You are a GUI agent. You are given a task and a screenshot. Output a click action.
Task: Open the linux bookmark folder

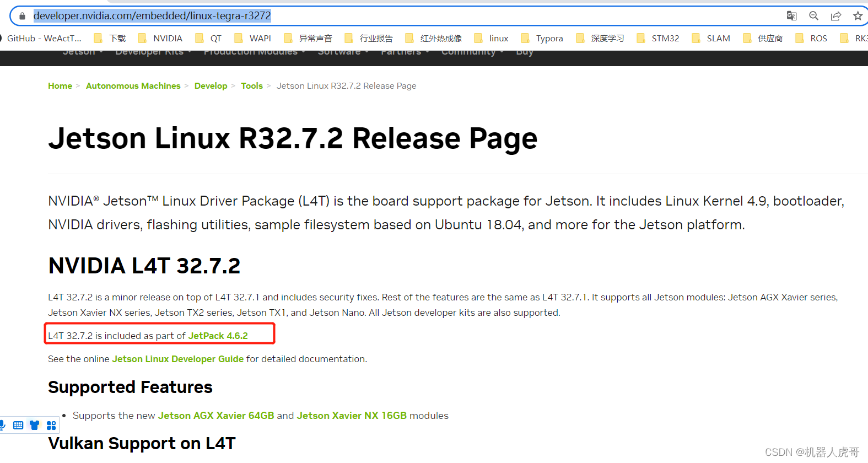coord(490,38)
